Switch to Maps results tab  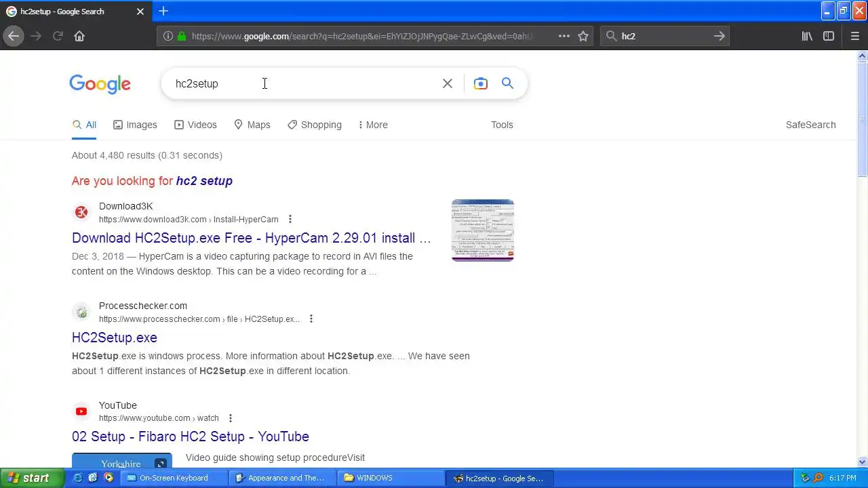coord(252,125)
